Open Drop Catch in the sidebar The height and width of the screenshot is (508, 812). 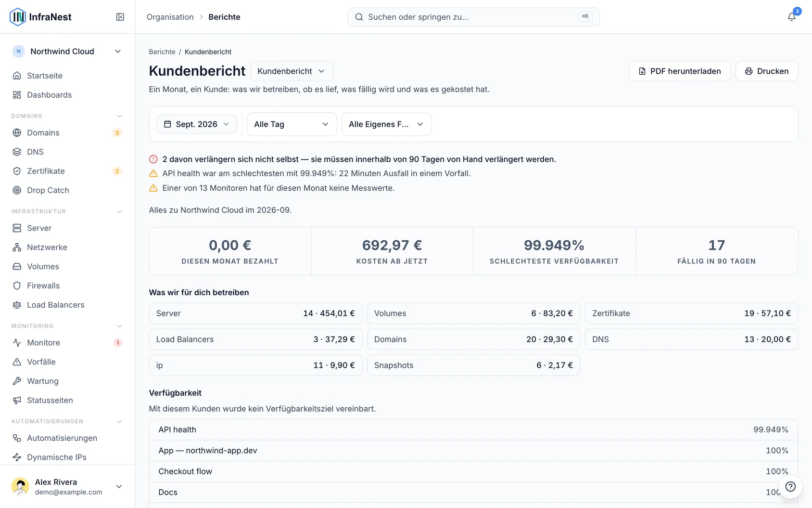67,190
